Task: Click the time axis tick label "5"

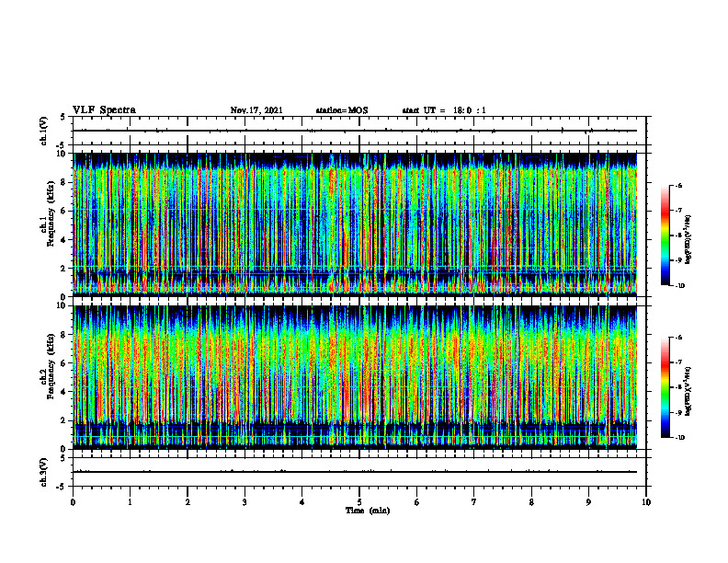Action: 359,502
